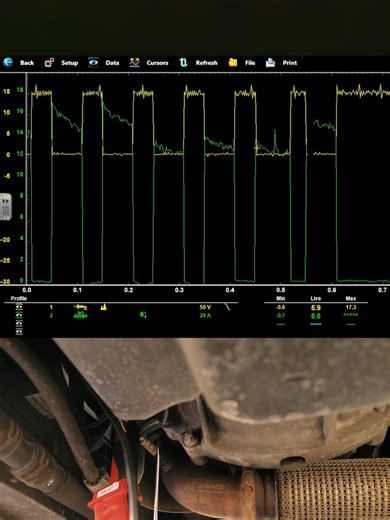Toggle channel 3 display in Profile
The image size is (390, 520).
tap(19, 323)
